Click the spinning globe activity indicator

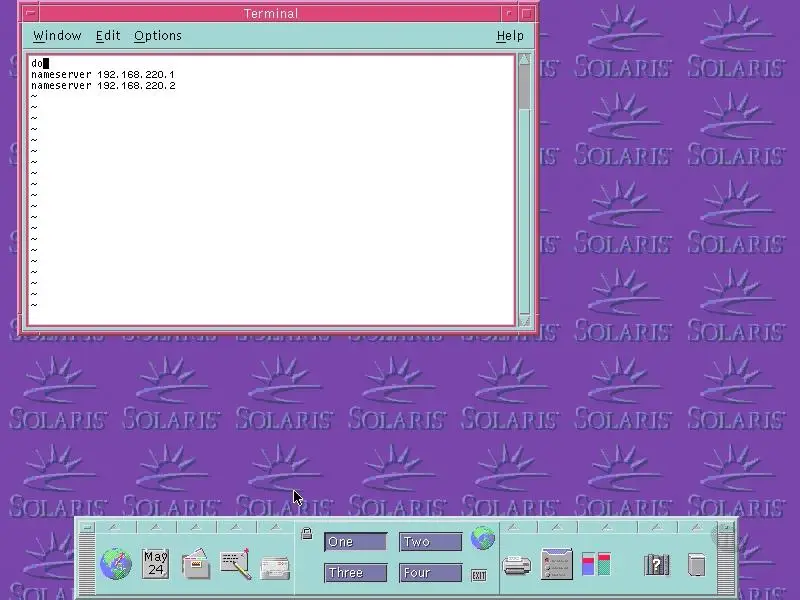pos(483,538)
